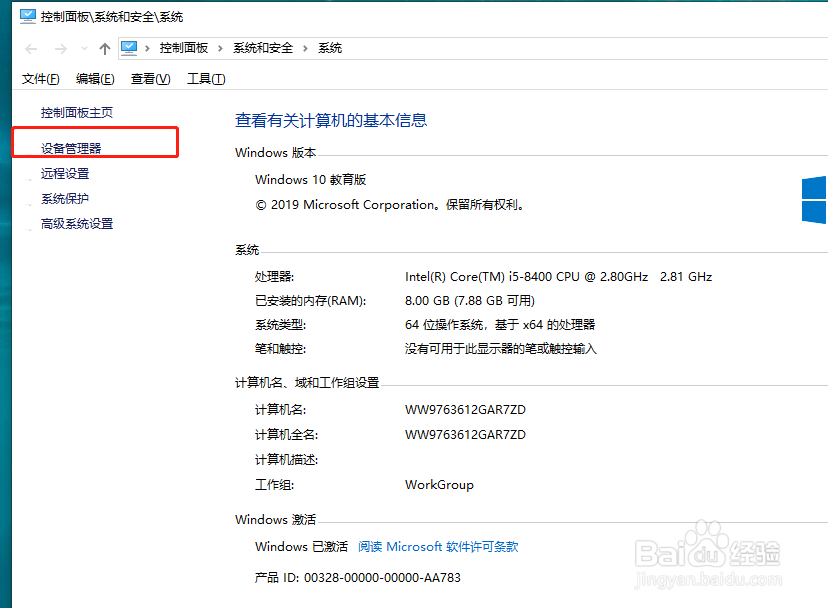Click the computer icon in address bar
The width and height of the screenshot is (828, 608).
click(129, 48)
